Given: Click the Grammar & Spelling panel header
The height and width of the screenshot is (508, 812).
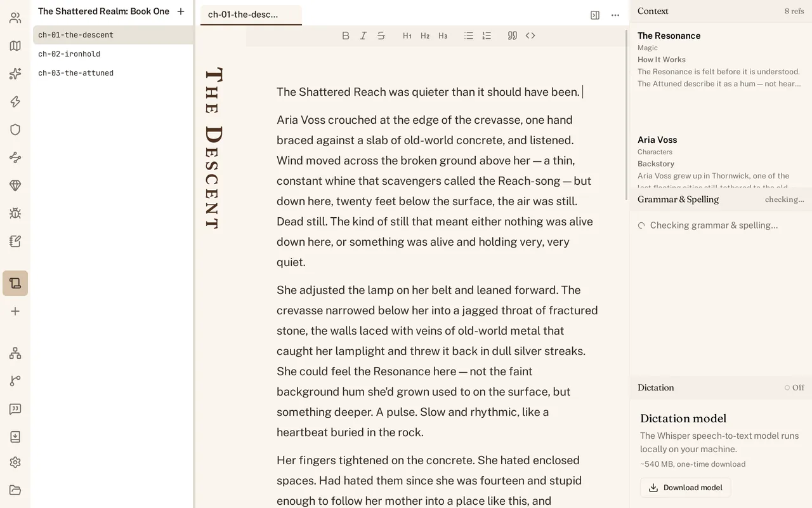Looking at the screenshot, I should (721, 199).
